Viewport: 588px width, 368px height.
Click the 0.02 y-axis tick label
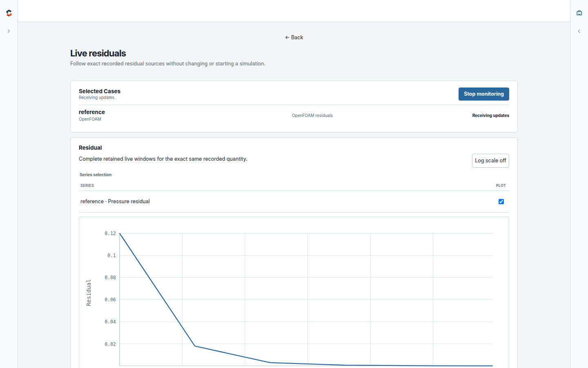[x=110, y=344]
